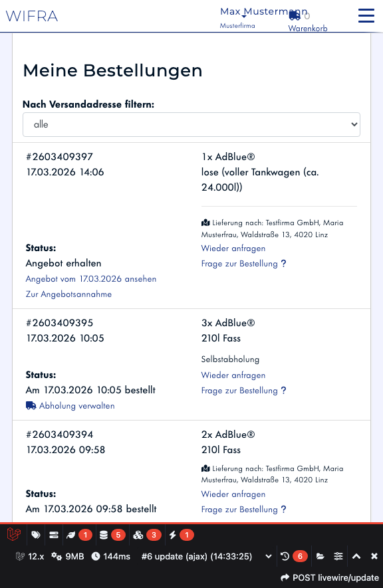Go to the WIFRA home logo
The width and height of the screenshot is (383, 588).
click(31, 16)
